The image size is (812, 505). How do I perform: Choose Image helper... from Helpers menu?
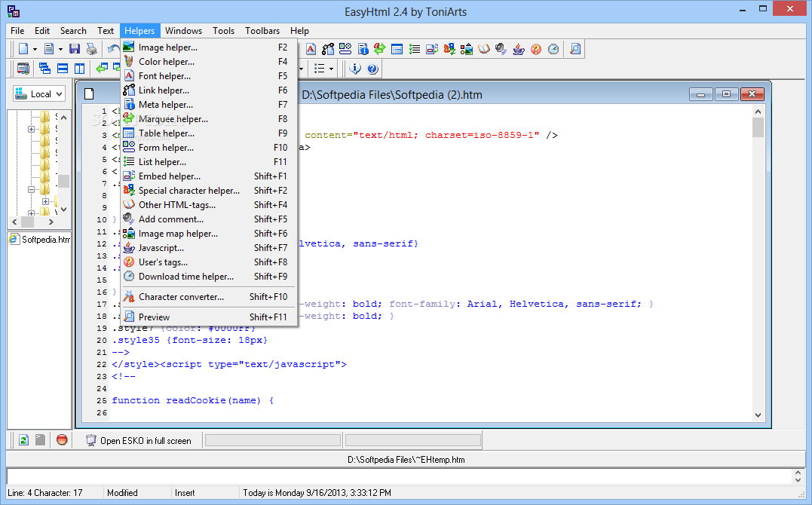click(x=209, y=47)
